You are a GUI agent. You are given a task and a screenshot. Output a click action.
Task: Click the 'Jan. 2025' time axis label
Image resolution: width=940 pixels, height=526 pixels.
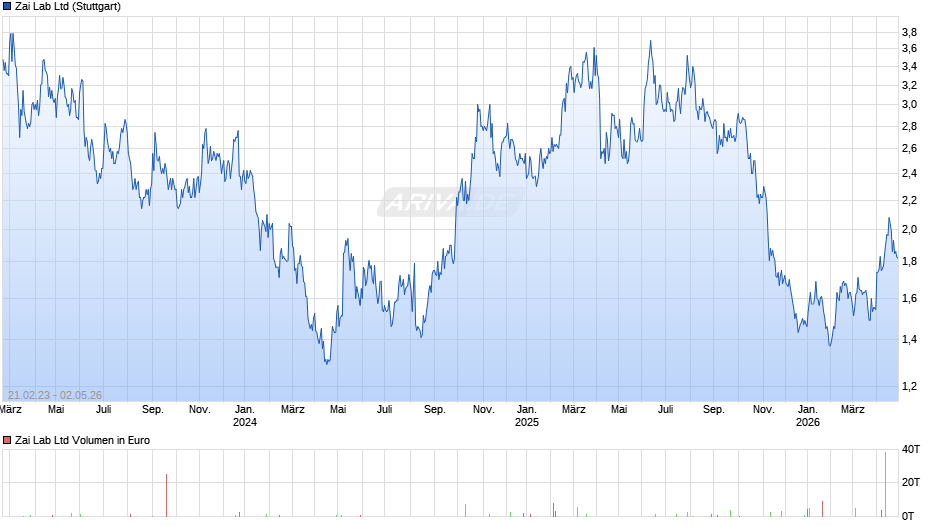click(526, 416)
